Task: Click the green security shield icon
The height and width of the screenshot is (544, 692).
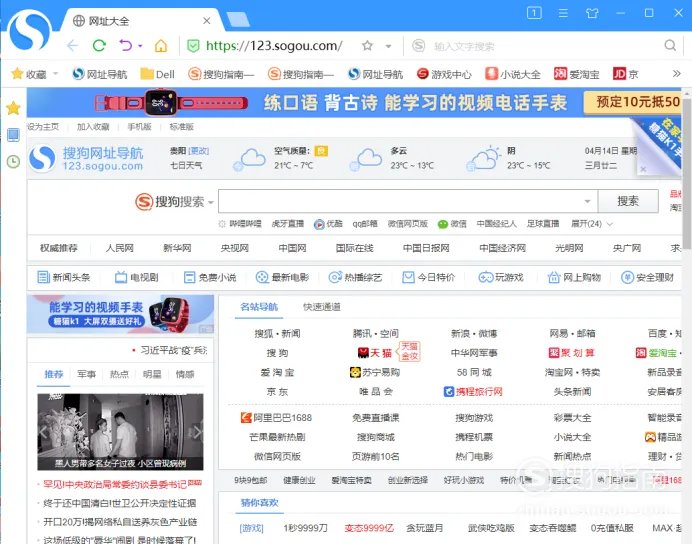Action: point(193,46)
